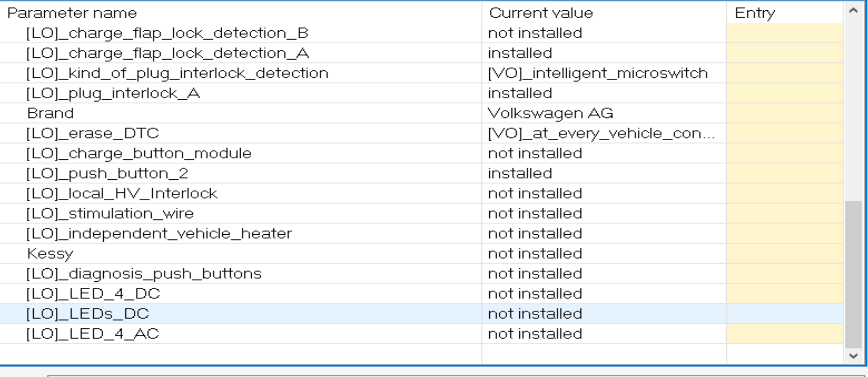Open Entry cell for [LO]_charge_button_module
Viewport: 868px width, 377px height.
tap(784, 153)
